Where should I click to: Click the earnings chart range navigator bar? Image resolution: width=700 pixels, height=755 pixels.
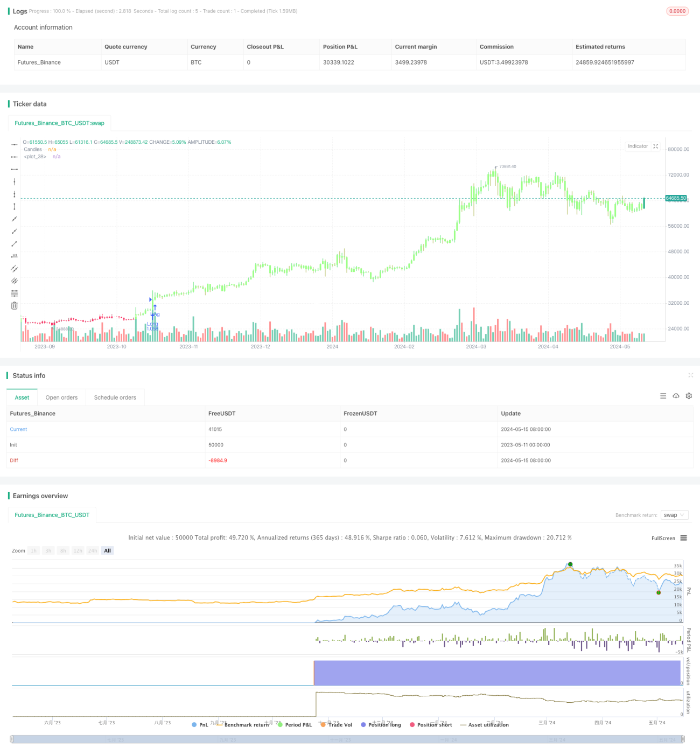pos(348,739)
